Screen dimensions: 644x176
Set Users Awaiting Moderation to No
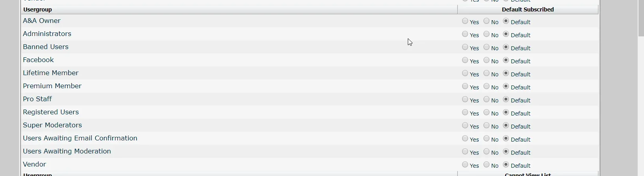click(x=487, y=151)
